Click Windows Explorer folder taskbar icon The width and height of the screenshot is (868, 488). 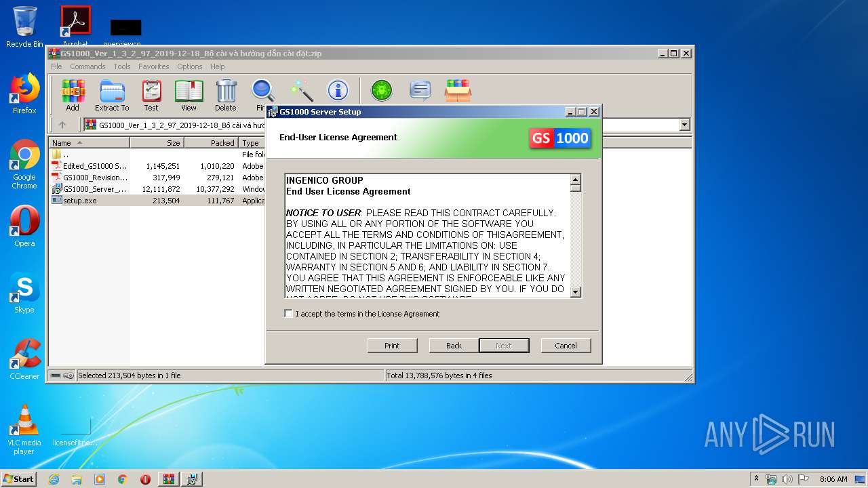[x=77, y=479]
